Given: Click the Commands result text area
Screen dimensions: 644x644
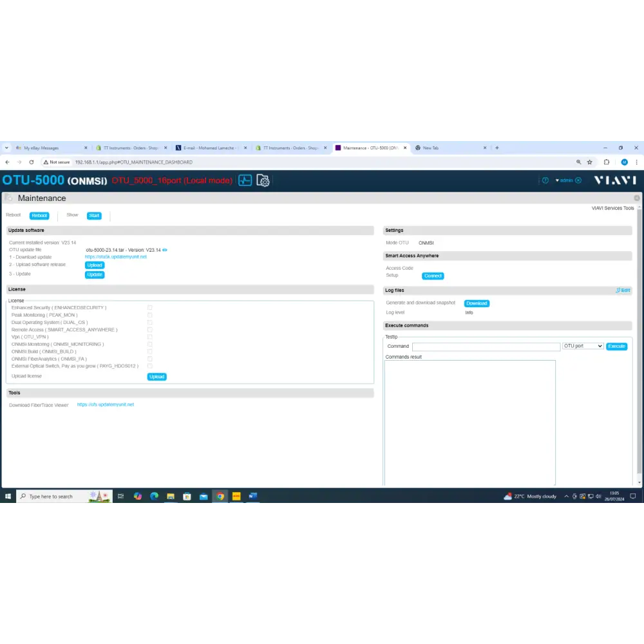Looking at the screenshot, I should pos(470,422).
